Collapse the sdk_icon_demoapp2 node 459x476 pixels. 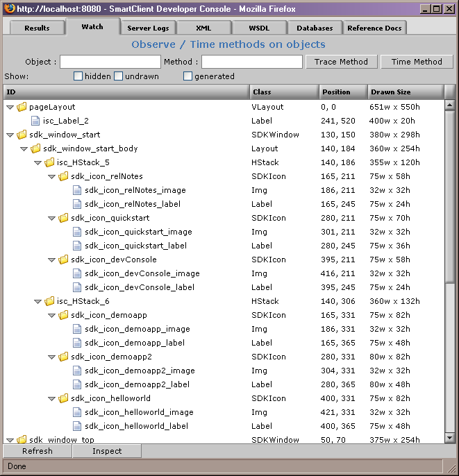pyautogui.click(x=52, y=357)
